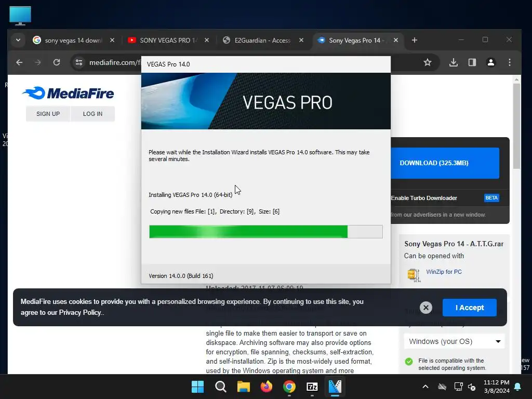Click Enable Turbo Downloader
Image resolution: width=532 pixels, height=399 pixels.
coord(424,198)
